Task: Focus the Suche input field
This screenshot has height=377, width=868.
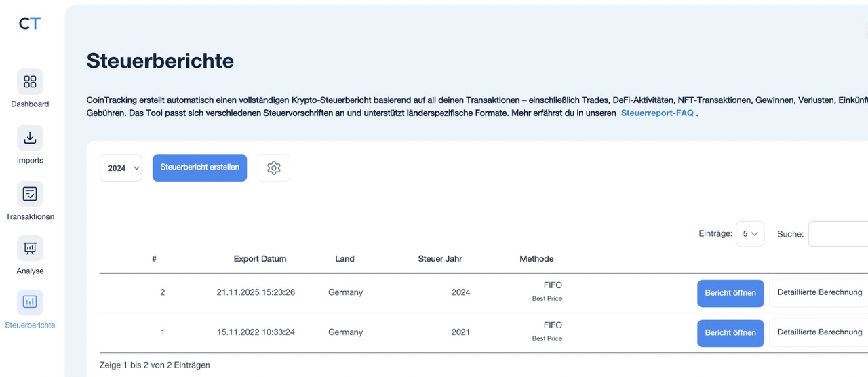Action: tap(838, 234)
